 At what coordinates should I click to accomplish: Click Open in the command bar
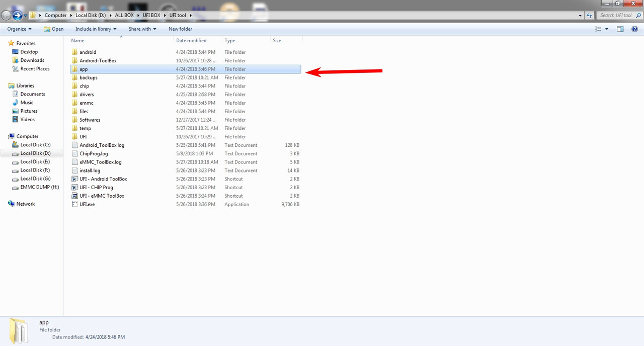click(53, 29)
